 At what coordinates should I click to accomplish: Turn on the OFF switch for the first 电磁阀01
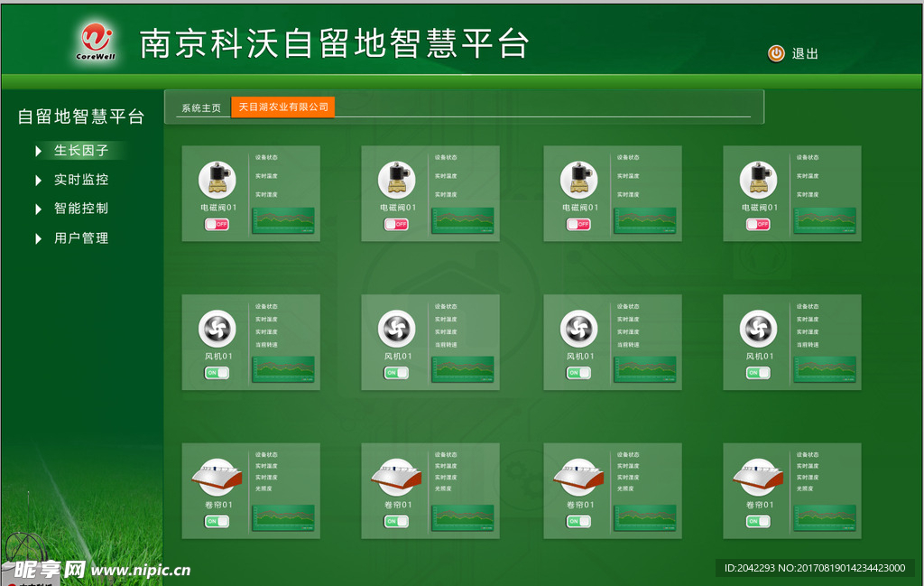[x=215, y=223]
